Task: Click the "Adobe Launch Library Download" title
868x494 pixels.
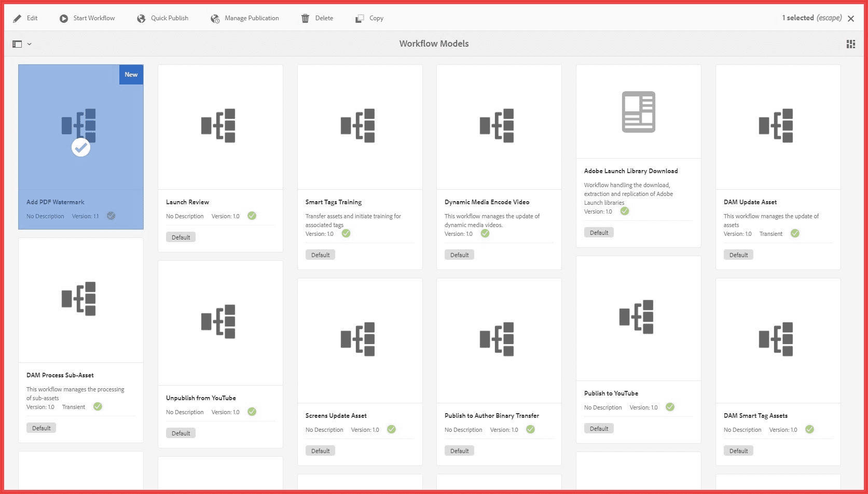Action: pos(631,171)
